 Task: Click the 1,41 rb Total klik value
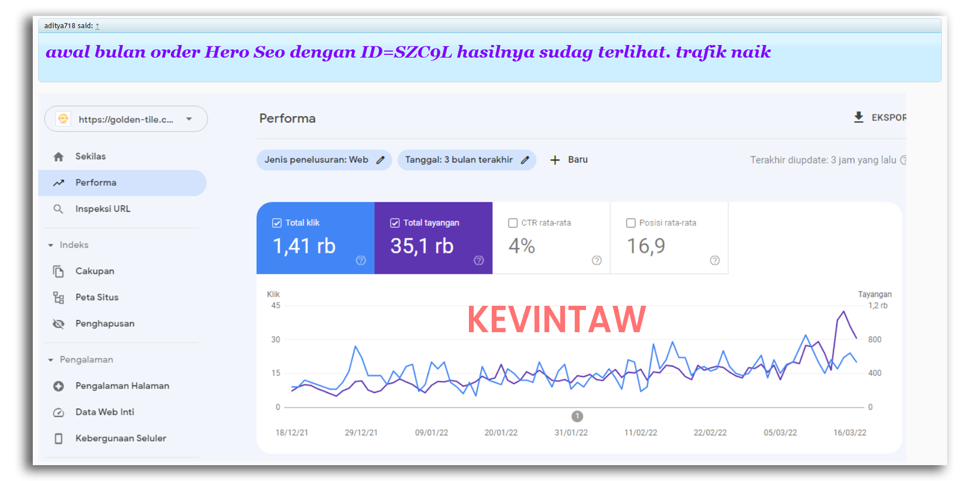(304, 246)
